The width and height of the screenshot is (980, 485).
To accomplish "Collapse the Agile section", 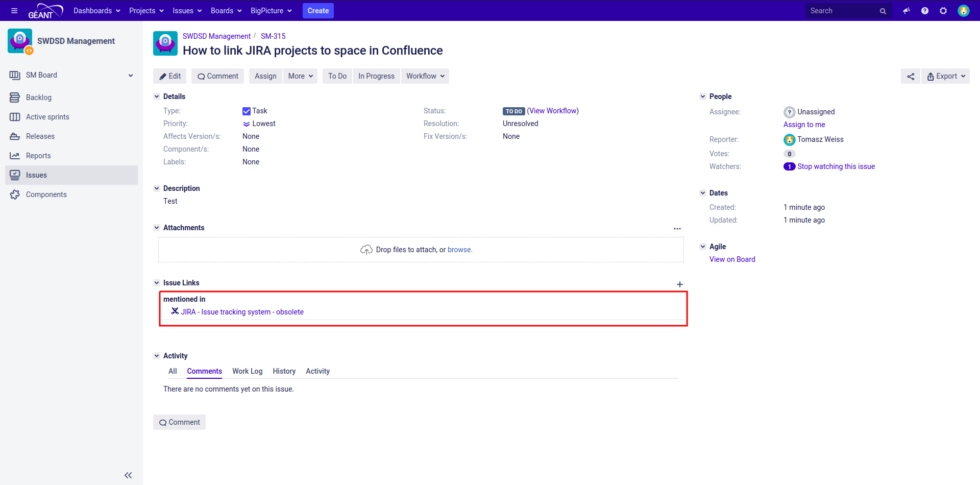I will tap(703, 247).
